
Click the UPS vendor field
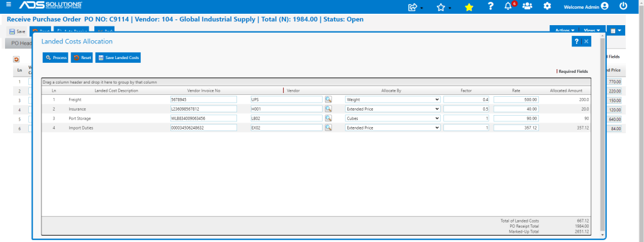tap(287, 99)
